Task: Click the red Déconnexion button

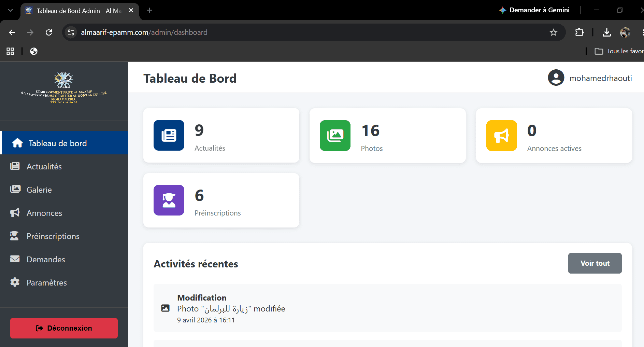Action: [64, 328]
